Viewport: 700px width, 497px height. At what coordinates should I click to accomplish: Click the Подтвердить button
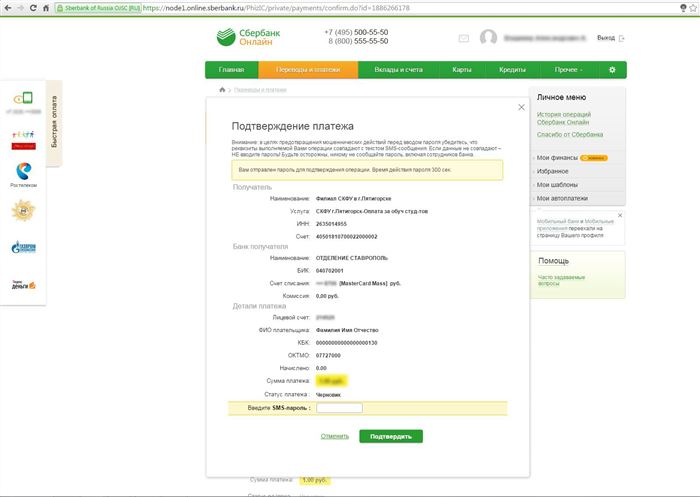(x=391, y=436)
